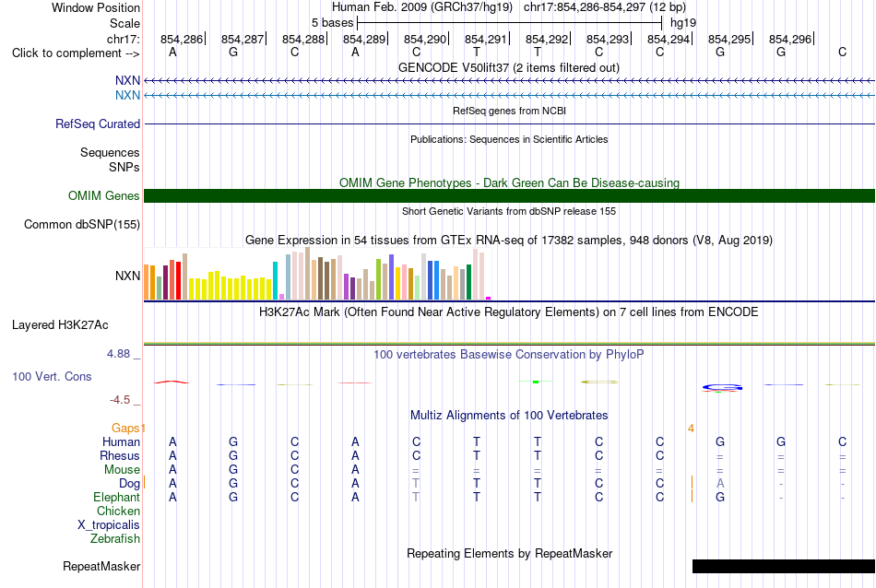Viewport: 876px width, 588px height.
Task: Click the dark green OMIM gene bar
Action: point(510,196)
